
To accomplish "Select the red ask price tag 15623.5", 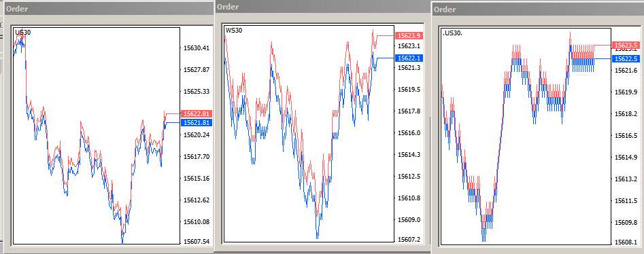I will 626,45.
